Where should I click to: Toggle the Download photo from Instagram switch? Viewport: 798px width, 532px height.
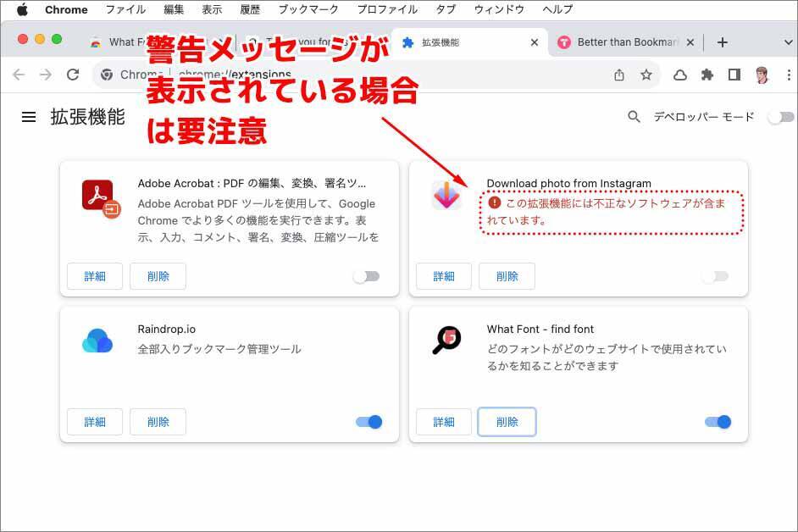coord(716,276)
